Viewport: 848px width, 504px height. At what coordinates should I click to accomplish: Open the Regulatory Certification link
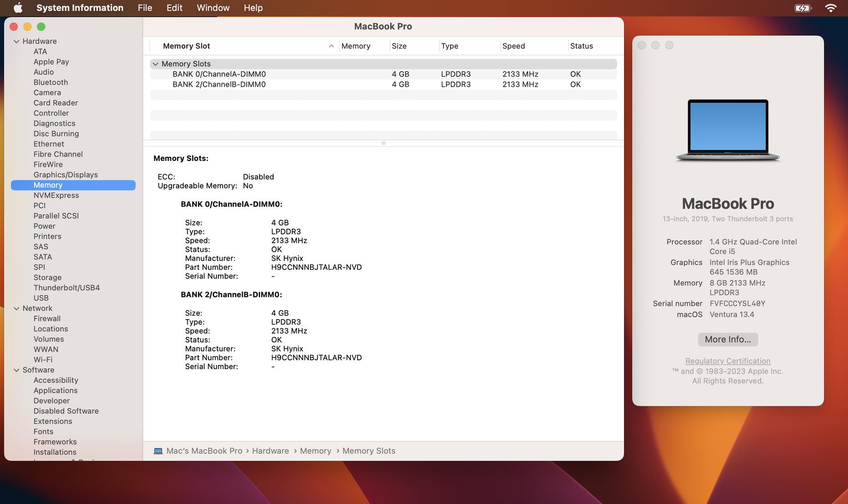728,361
